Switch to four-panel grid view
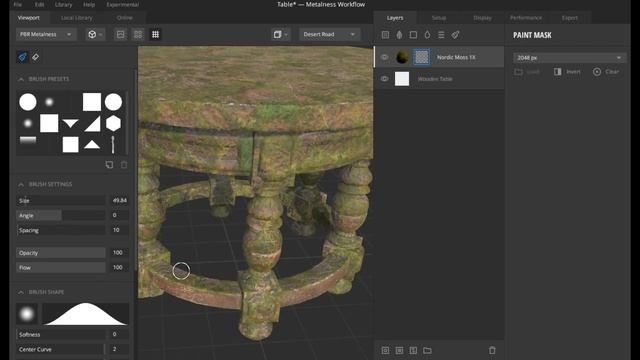This screenshot has height=360, width=640. pyautogui.click(x=138, y=34)
